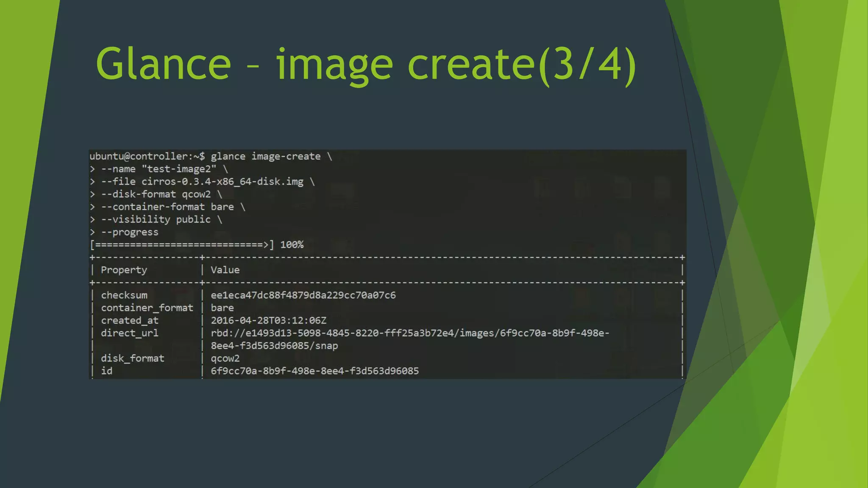868x488 pixels.
Task: Click the '--disk-format qcow2' option line
Action: (x=156, y=194)
